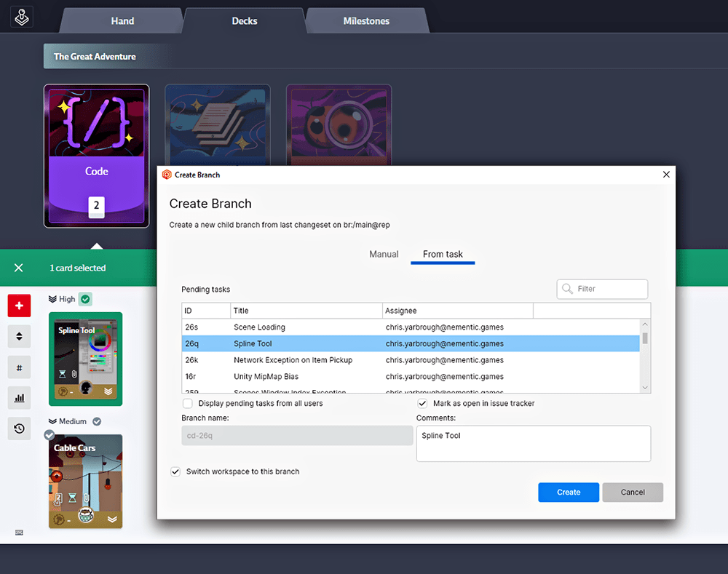Screen dimensions: 728x574
Task: Disable Switch workspace to this branch
Action: tap(175, 471)
